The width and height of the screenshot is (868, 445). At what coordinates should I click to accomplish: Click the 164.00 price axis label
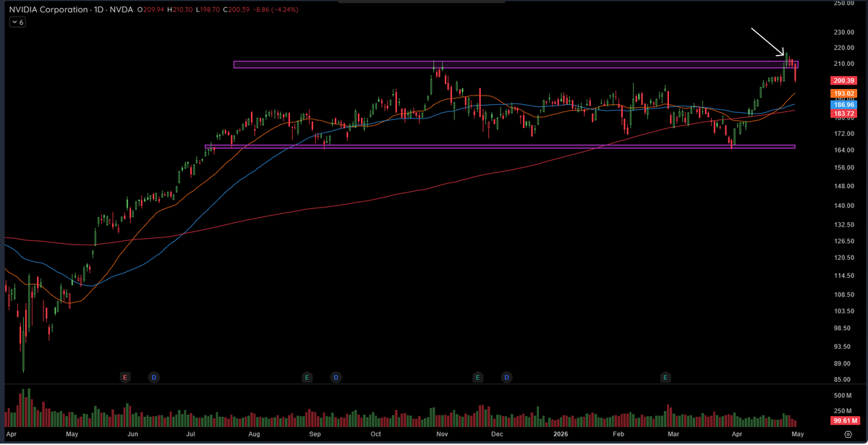pos(843,151)
